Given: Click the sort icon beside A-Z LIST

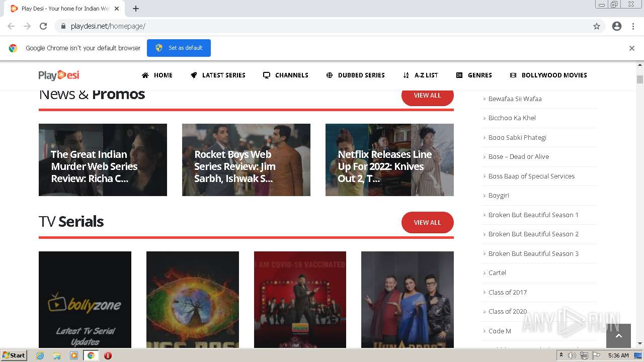Looking at the screenshot, I should click(x=406, y=75).
